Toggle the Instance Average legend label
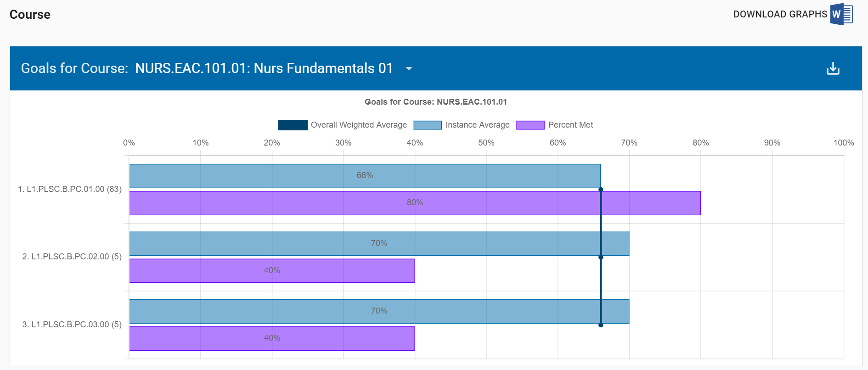868x370 pixels. tap(477, 125)
